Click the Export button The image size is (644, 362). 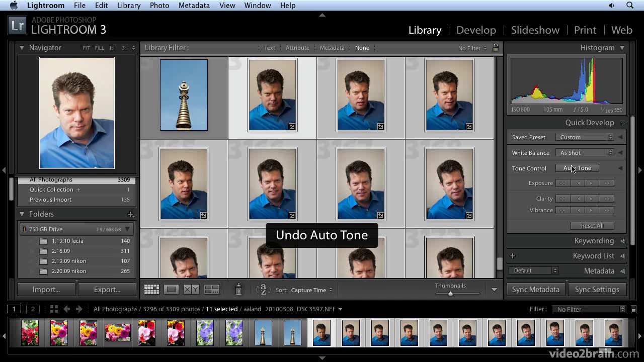[107, 290]
